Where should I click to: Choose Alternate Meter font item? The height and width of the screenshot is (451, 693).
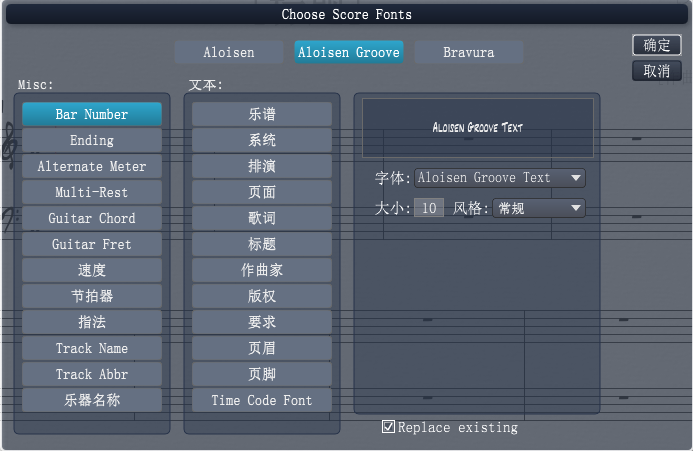click(x=92, y=167)
